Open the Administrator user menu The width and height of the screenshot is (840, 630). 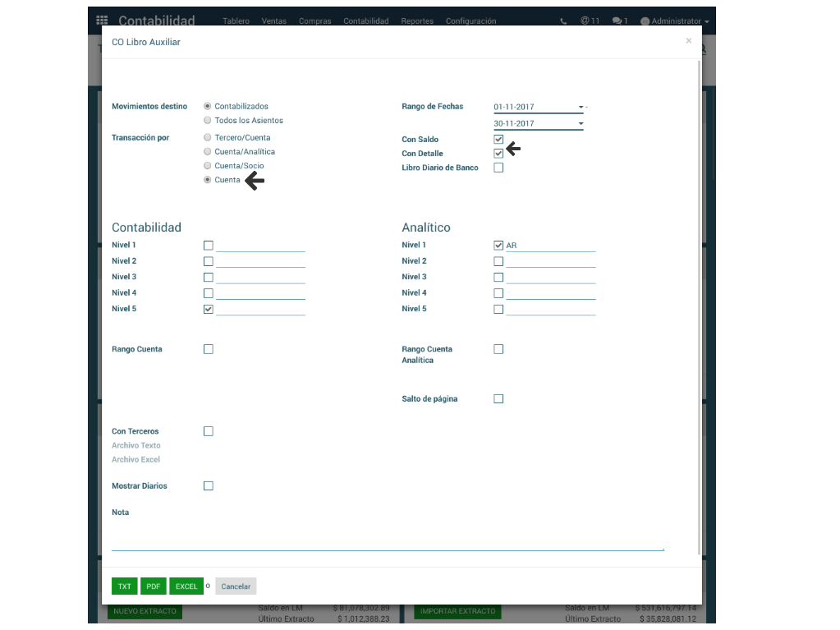(x=674, y=21)
